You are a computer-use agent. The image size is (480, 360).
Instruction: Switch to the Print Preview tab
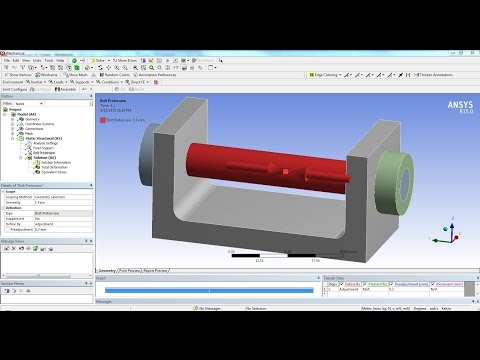(x=130, y=270)
